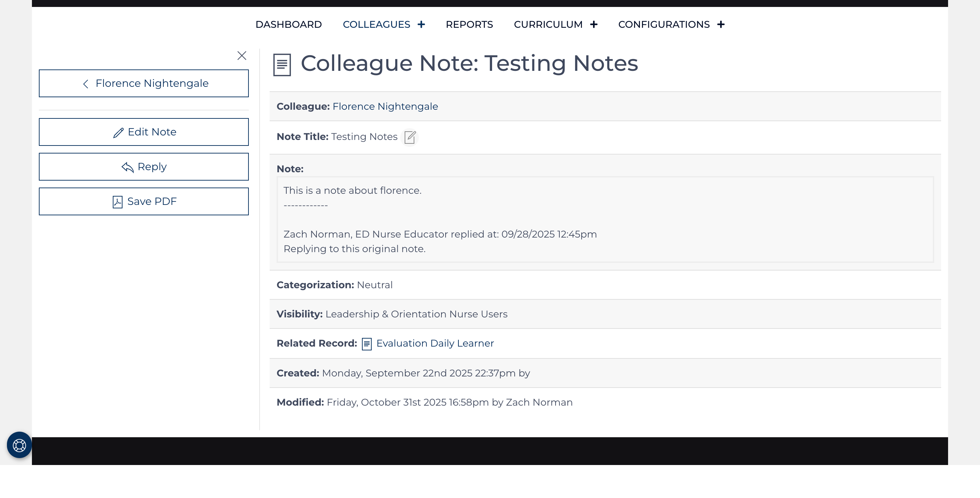Click inside the Note text box
This screenshot has height=498, width=980.
point(605,219)
